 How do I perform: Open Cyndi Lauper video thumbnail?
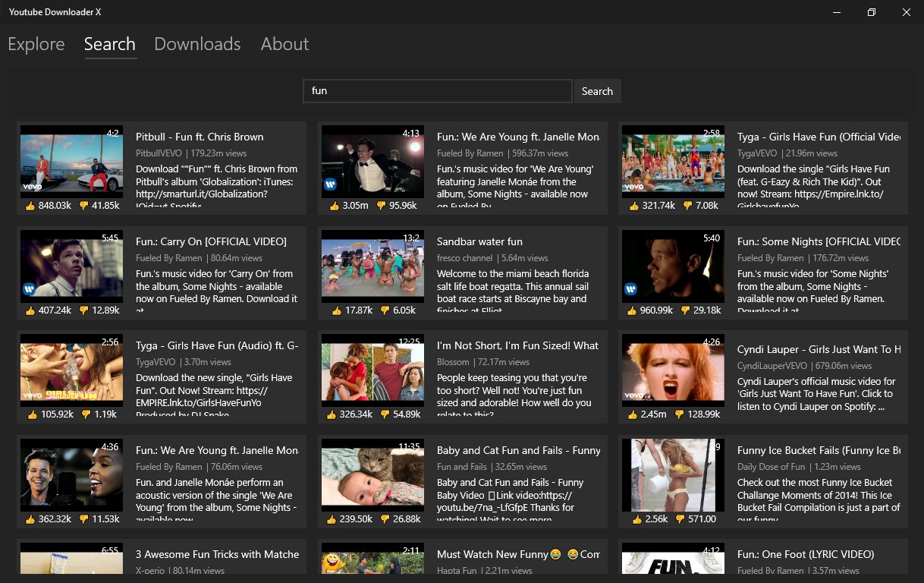[x=673, y=370]
